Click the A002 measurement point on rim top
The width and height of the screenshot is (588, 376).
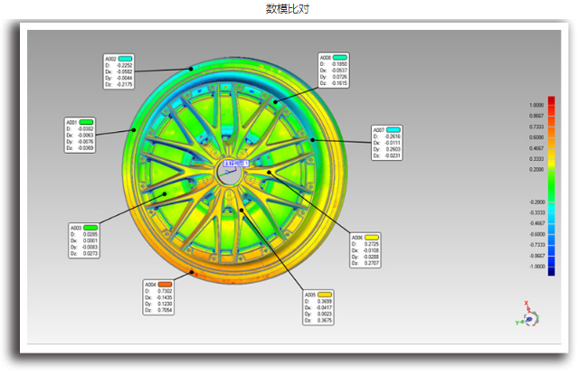click(x=191, y=69)
